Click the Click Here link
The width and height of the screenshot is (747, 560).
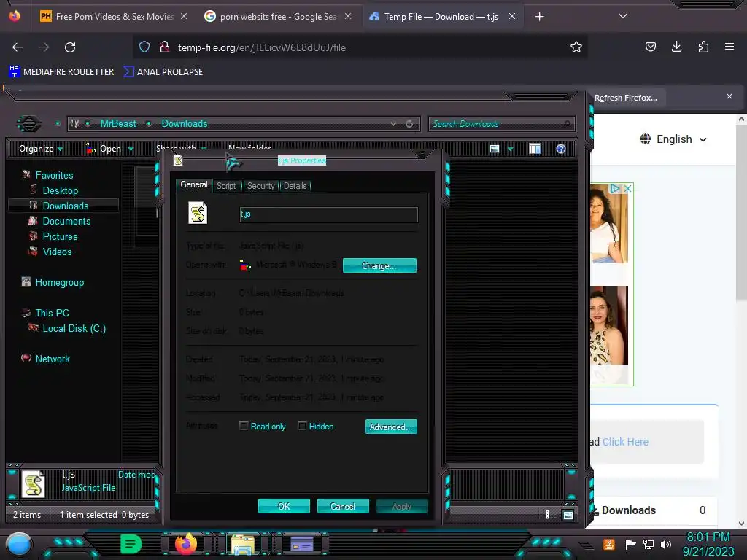(625, 442)
